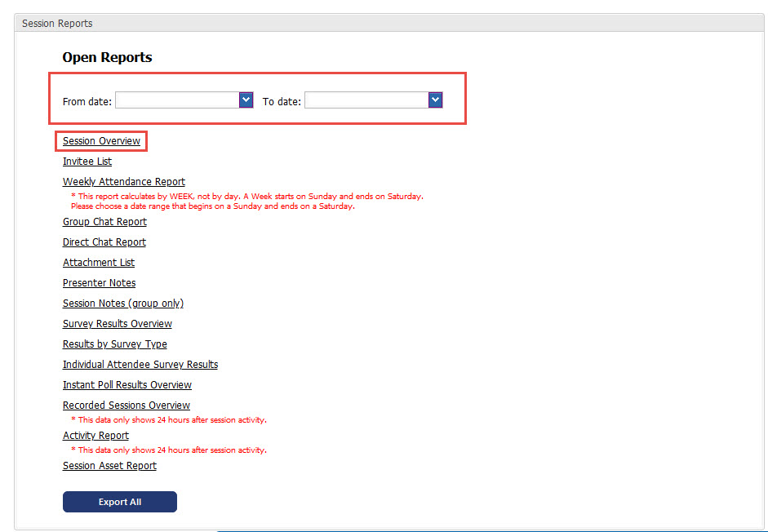This screenshot has height=532, width=768.
Task: View the Attachment List link
Action: click(99, 263)
